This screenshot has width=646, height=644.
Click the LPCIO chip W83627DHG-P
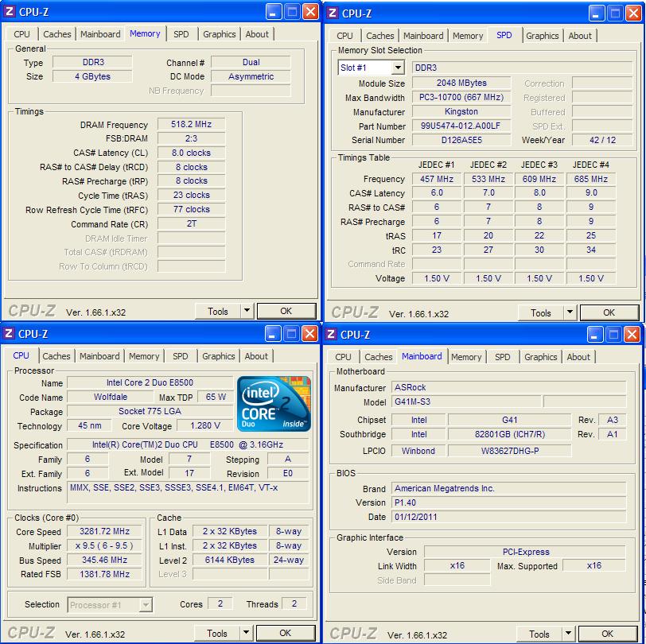tap(510, 451)
